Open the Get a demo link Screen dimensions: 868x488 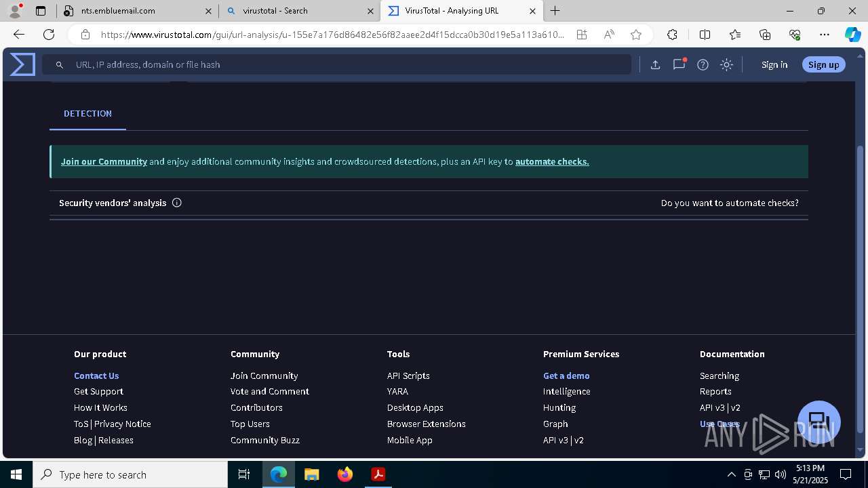566,375
